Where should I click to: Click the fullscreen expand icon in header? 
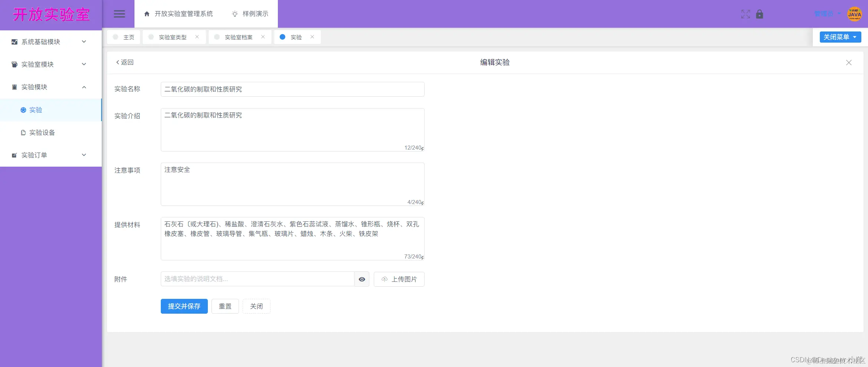click(x=745, y=14)
